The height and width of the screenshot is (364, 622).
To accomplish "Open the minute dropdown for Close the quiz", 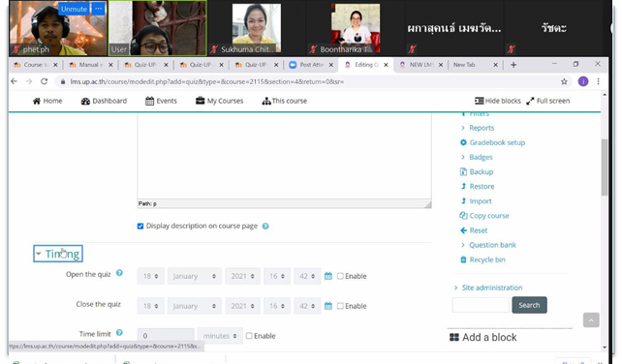I will (x=307, y=306).
